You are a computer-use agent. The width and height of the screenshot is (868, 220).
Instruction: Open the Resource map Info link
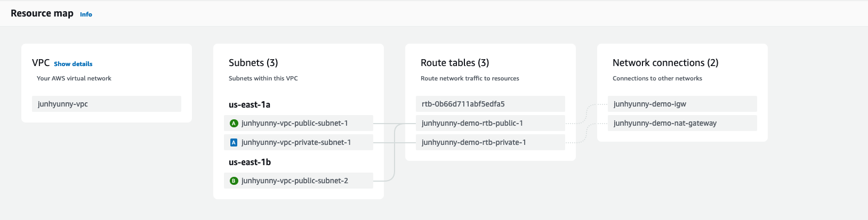point(86,14)
